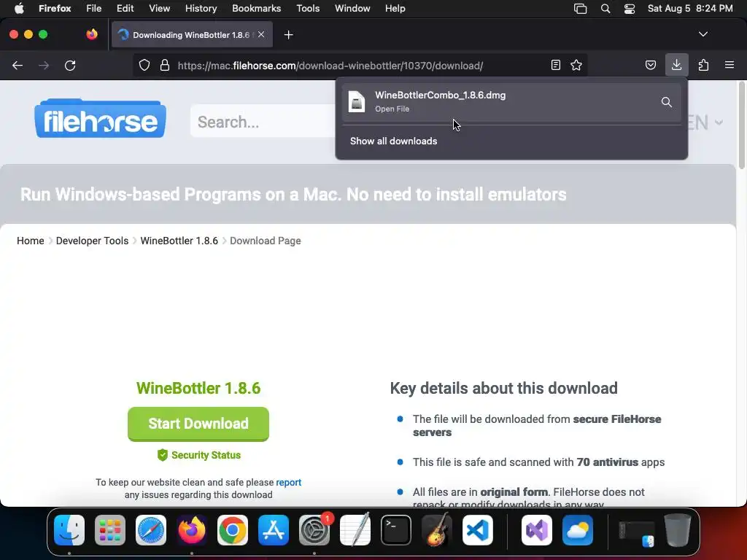Open the File menu
This screenshot has width=747, height=560.
(x=94, y=8)
